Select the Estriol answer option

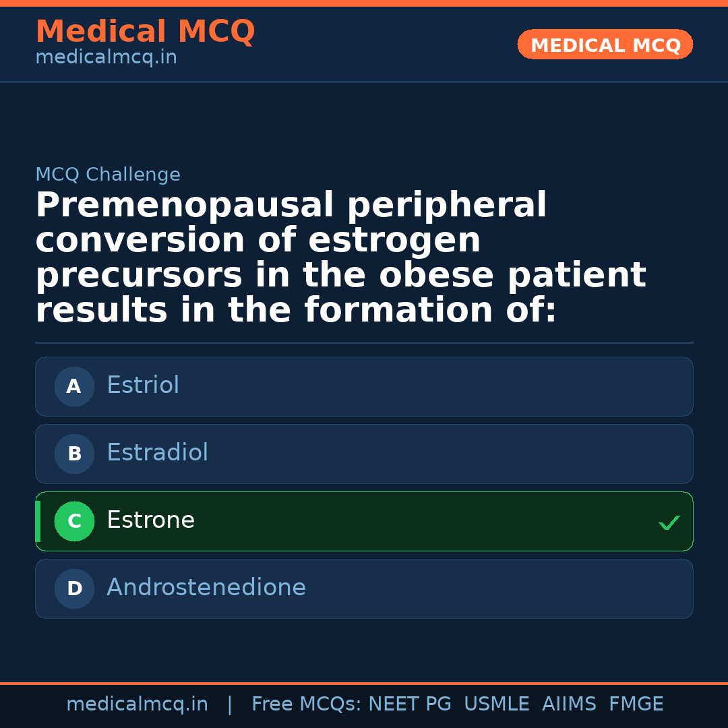143,386
